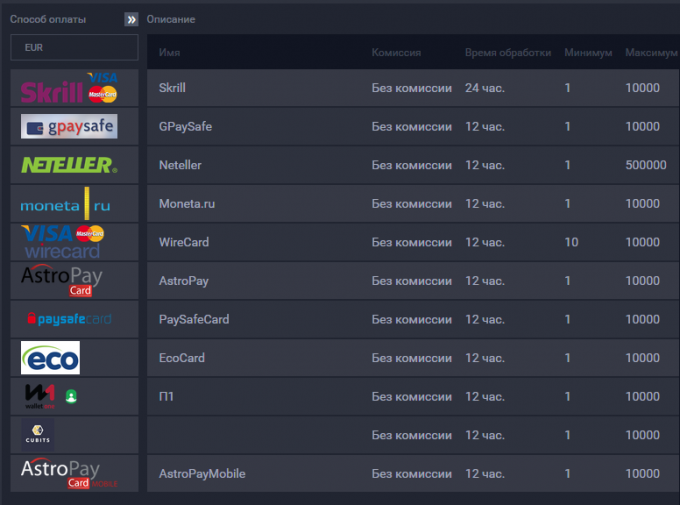The height and width of the screenshot is (505, 680).
Task: Select the PaySafeCard name cell
Action: point(194,319)
